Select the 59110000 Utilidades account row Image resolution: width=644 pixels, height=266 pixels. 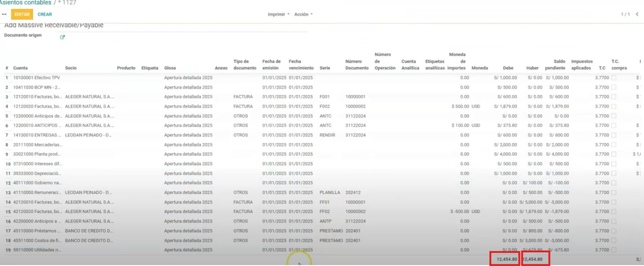pos(36,250)
